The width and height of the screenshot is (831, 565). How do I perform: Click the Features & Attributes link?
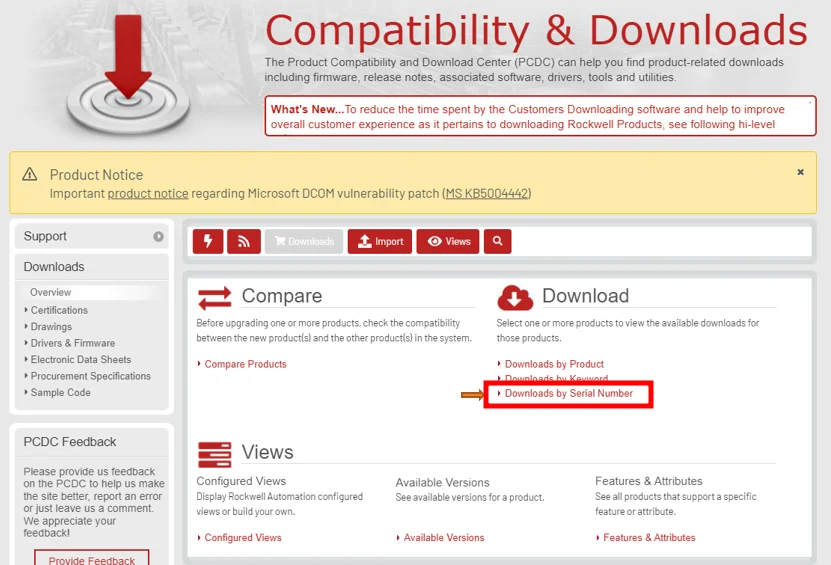[x=649, y=537]
